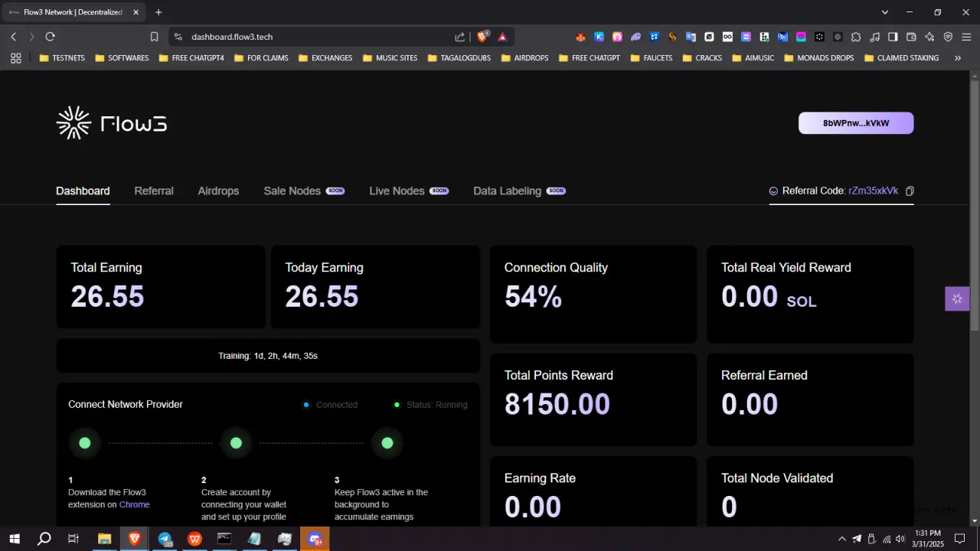The height and width of the screenshot is (551, 980).
Task: Show hidden system tray icons
Action: (x=842, y=539)
